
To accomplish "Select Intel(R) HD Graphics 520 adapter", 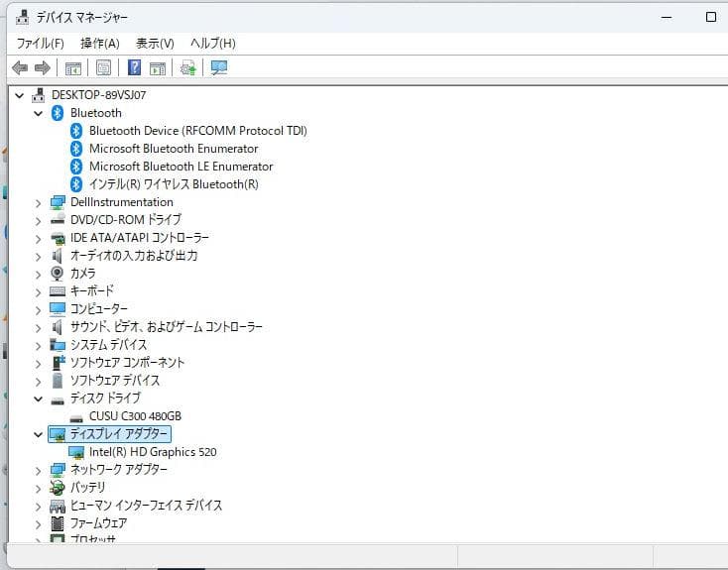I will click(153, 452).
